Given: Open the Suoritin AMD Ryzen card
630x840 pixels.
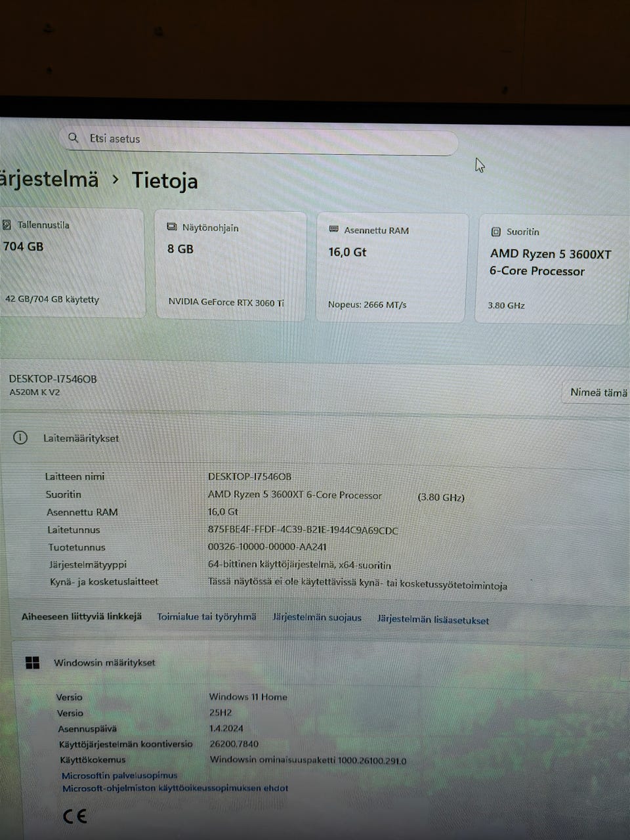Looking at the screenshot, I should coord(553,269).
